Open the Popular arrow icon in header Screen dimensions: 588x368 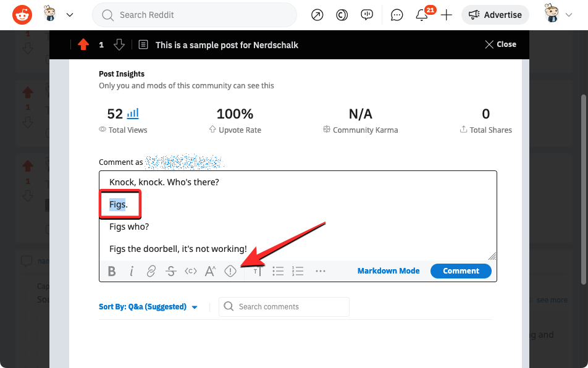(317, 15)
